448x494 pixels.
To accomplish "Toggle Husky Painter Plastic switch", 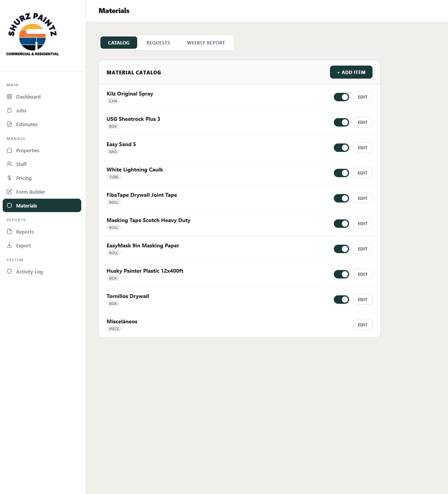I will [x=341, y=274].
